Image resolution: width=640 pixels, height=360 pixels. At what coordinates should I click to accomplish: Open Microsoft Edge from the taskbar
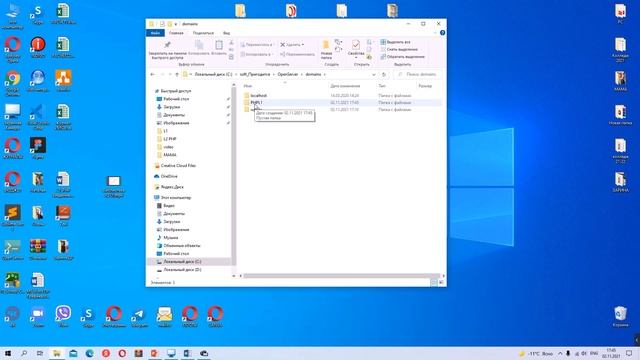click(x=89, y=353)
